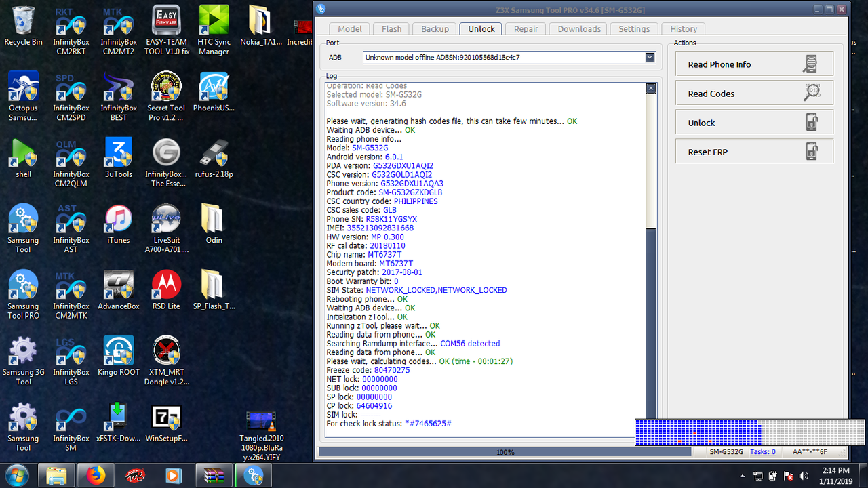Open PhoenixUS desktop icon
This screenshot has width=868, height=488.
214,92
